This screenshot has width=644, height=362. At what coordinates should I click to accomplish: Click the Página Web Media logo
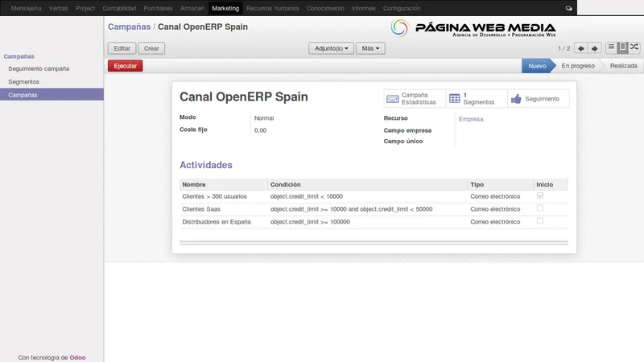(473, 28)
